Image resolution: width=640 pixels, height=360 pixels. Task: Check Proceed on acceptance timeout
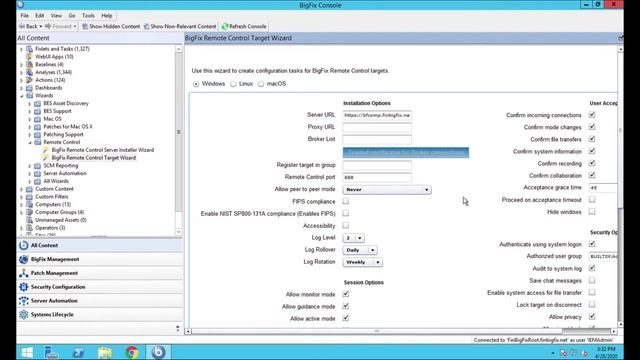pyautogui.click(x=592, y=200)
